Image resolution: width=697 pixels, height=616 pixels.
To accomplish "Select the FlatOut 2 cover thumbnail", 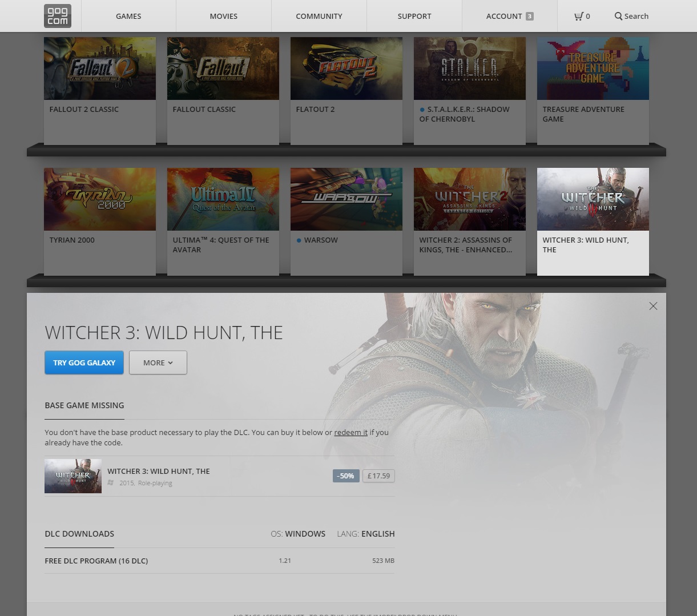I will pos(347,69).
